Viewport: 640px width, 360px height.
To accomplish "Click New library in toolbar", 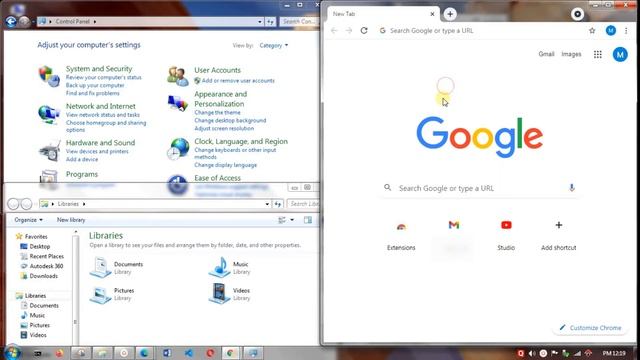I will 71,220.
